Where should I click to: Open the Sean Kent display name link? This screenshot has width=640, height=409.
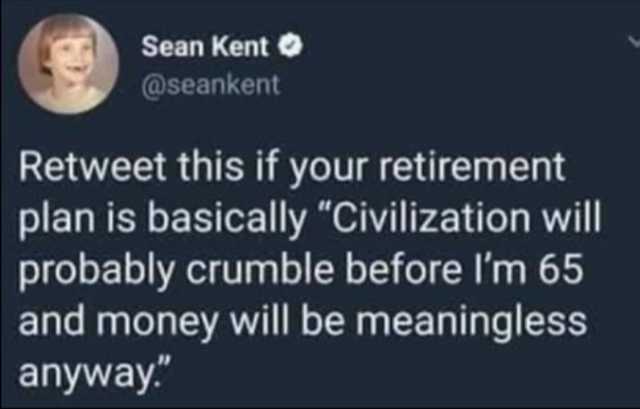pyautogui.click(x=205, y=47)
